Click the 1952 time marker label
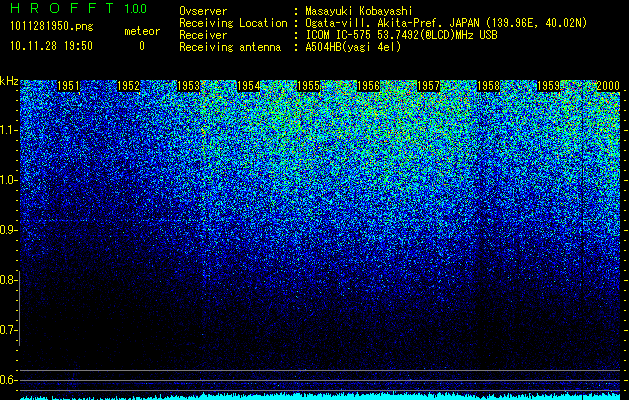Viewport: 629px width, 400px height. [x=128, y=86]
